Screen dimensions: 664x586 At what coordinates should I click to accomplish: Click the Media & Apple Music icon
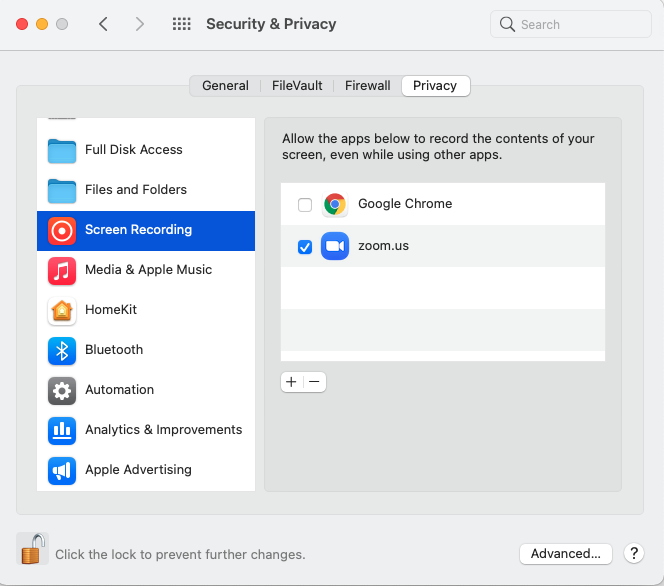coord(62,270)
